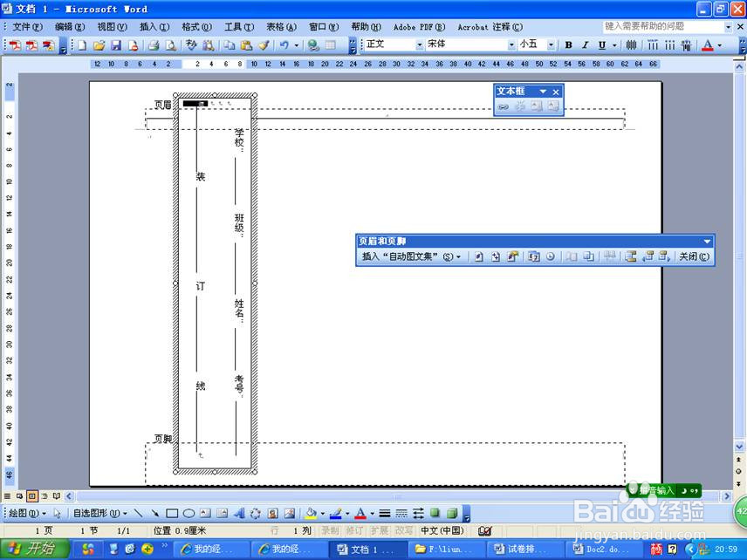Image resolution: width=747 pixels, height=560 pixels.
Task: Toggle the select objects arrow tool
Action: pos(58,513)
